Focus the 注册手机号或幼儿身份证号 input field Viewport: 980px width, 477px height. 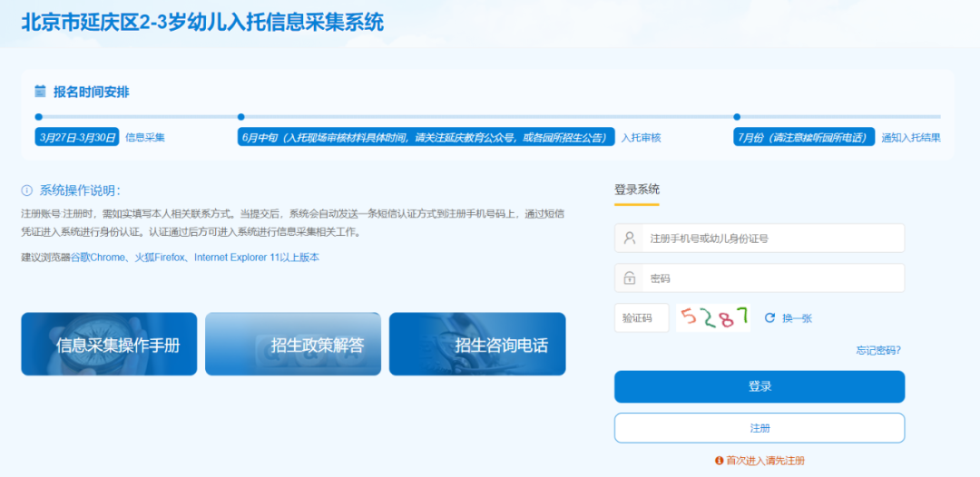771,238
